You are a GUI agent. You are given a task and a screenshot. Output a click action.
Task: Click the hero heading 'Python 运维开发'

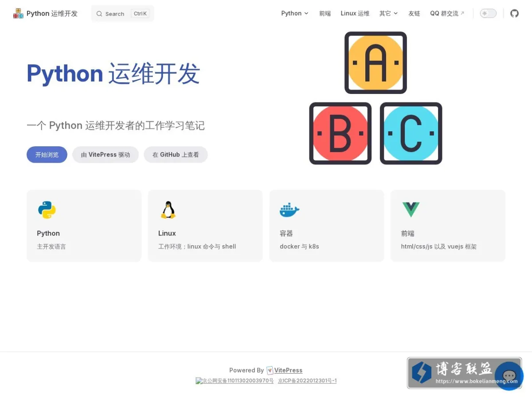(x=113, y=74)
